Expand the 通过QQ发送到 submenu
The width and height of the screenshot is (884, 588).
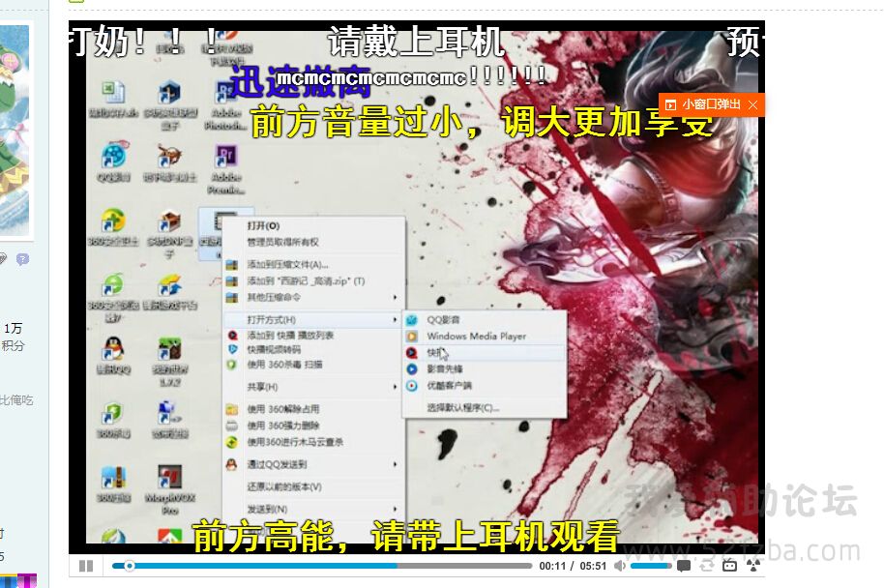point(313,464)
